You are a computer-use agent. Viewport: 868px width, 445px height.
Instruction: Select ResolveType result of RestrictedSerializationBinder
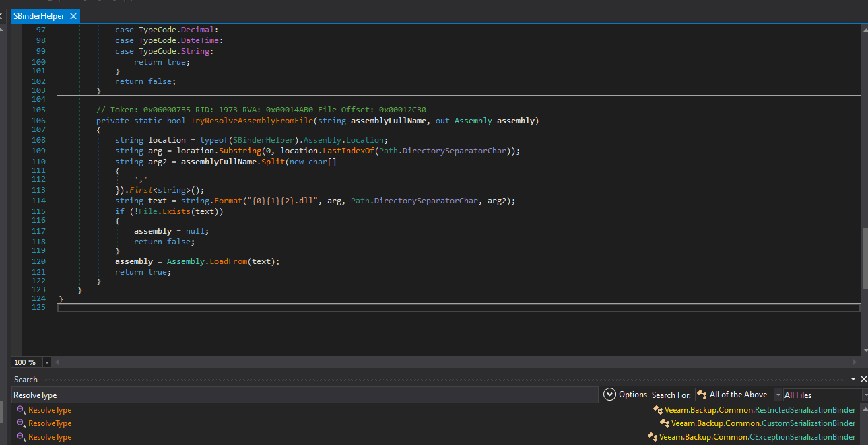(x=50, y=410)
